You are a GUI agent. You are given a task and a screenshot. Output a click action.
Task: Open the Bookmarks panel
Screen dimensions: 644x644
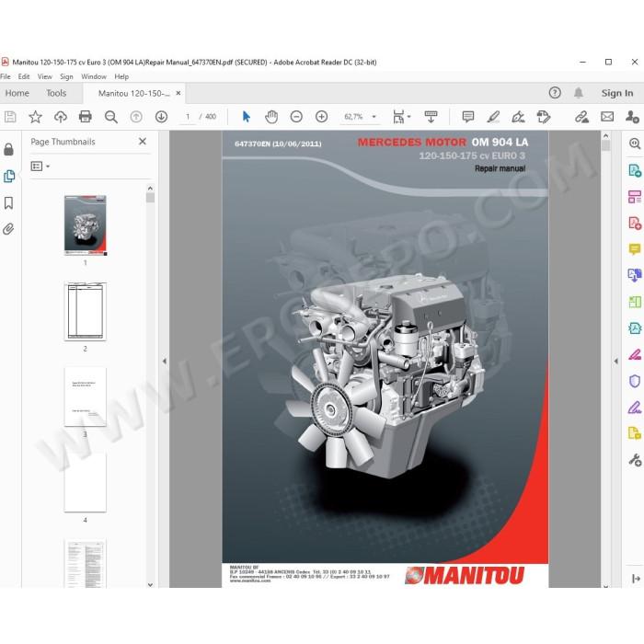(x=8, y=203)
